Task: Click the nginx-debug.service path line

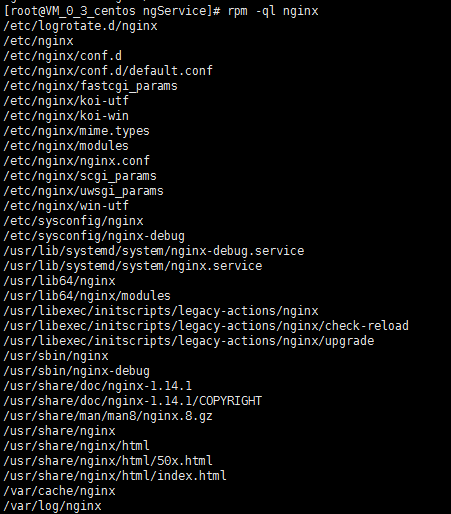Action: (154, 251)
